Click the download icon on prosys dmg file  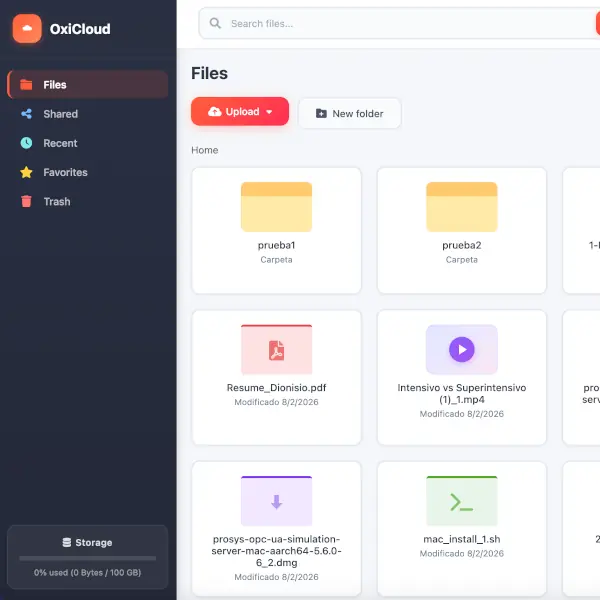click(276, 502)
